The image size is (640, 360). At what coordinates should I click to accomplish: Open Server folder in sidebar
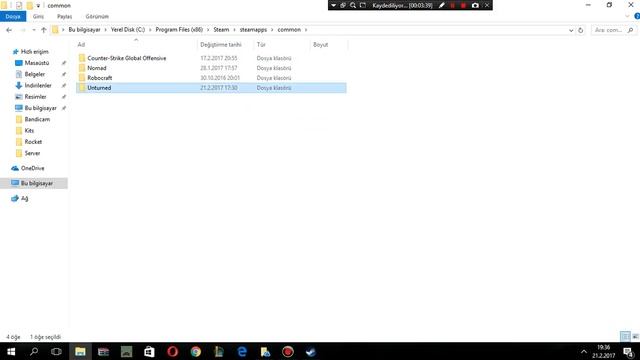[32, 153]
